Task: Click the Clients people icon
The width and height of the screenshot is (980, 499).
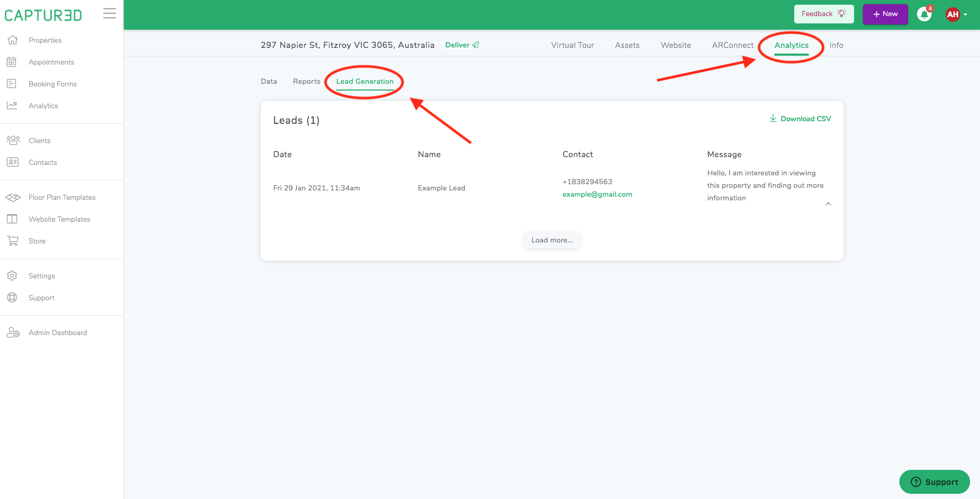Action: (x=13, y=140)
